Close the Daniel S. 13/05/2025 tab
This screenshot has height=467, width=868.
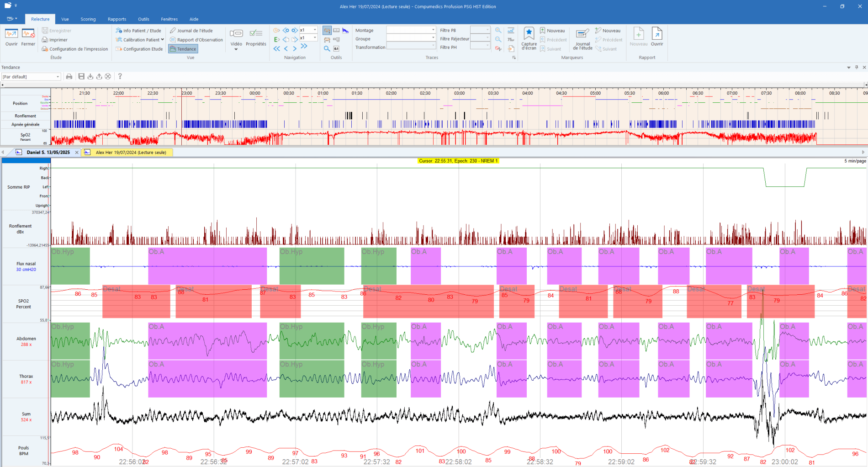tap(77, 152)
